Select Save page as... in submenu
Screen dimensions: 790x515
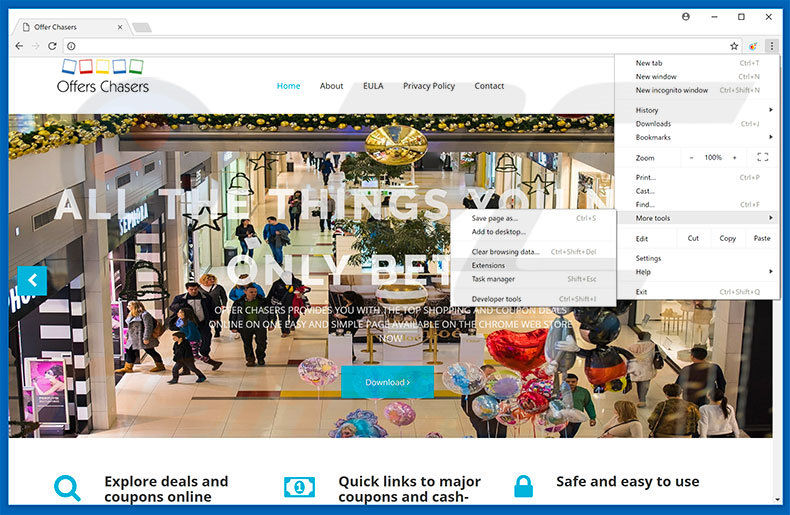pyautogui.click(x=533, y=218)
